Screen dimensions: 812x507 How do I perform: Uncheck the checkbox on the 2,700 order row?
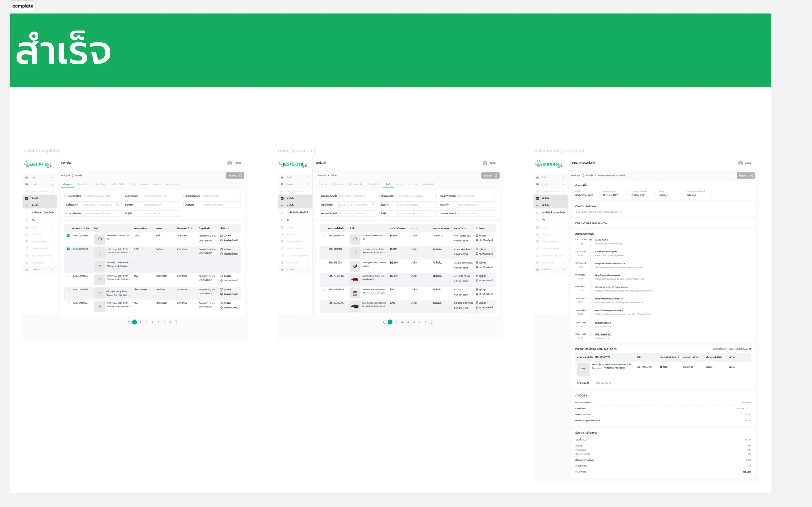[x=68, y=235]
